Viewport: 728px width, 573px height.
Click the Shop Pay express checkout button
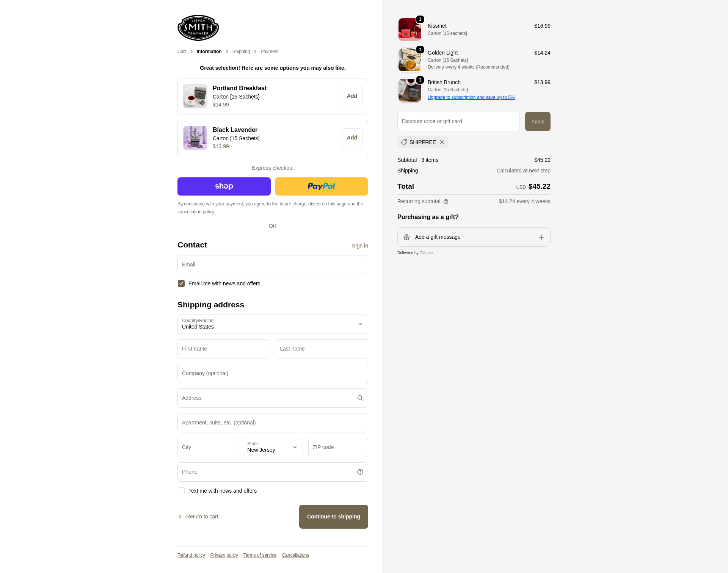click(224, 186)
